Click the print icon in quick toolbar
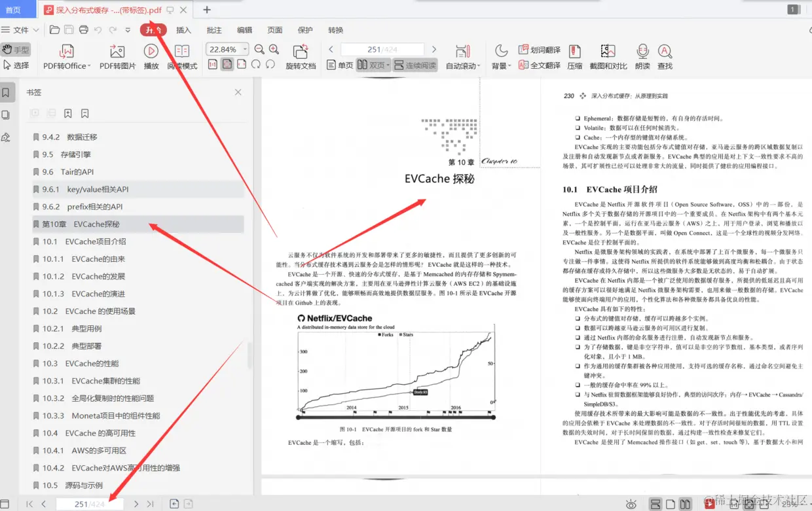The width and height of the screenshot is (812, 511). pyautogui.click(x=83, y=30)
